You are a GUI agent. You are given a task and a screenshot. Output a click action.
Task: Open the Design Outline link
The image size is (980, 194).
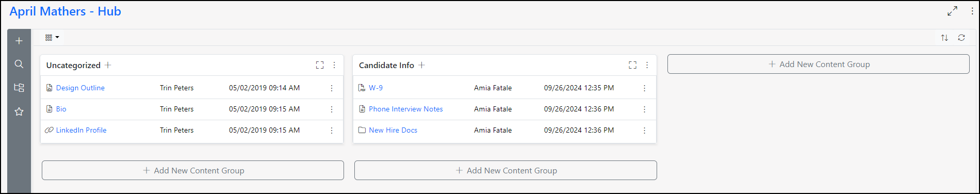80,88
